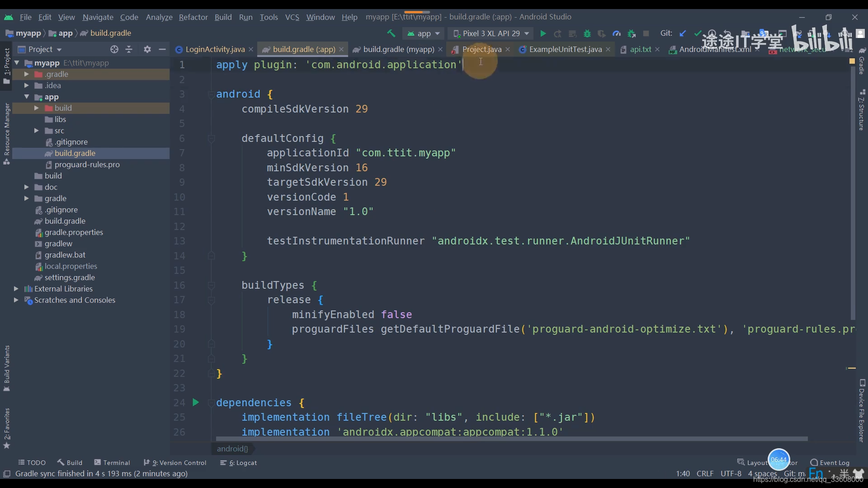868x488 pixels.
Task: Open the TODO tool window
Action: click(x=32, y=463)
